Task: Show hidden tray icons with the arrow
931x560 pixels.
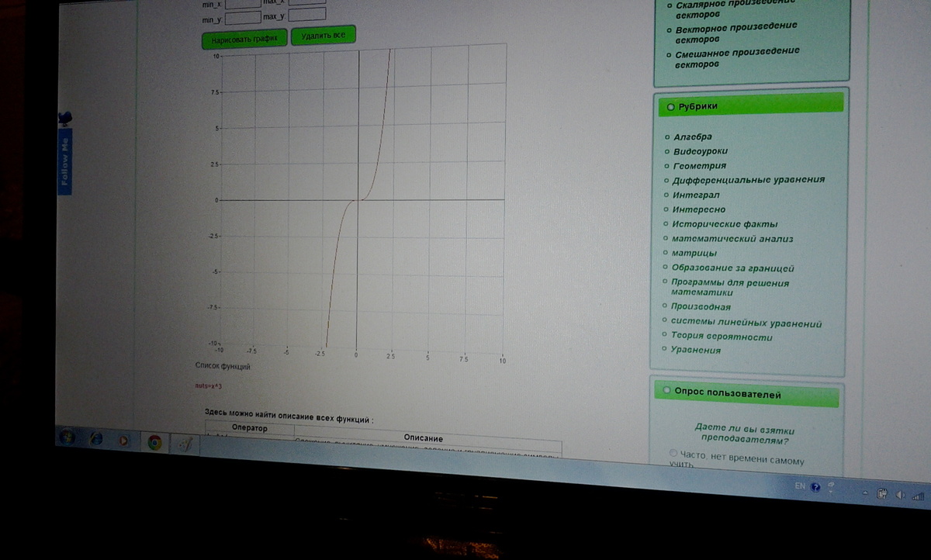Action: pos(865,493)
